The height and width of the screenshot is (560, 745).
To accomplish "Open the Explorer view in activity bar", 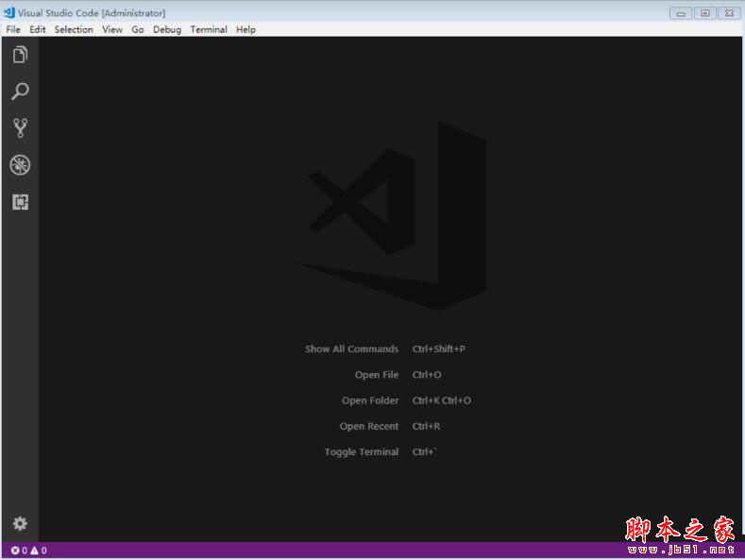I will click(20, 55).
